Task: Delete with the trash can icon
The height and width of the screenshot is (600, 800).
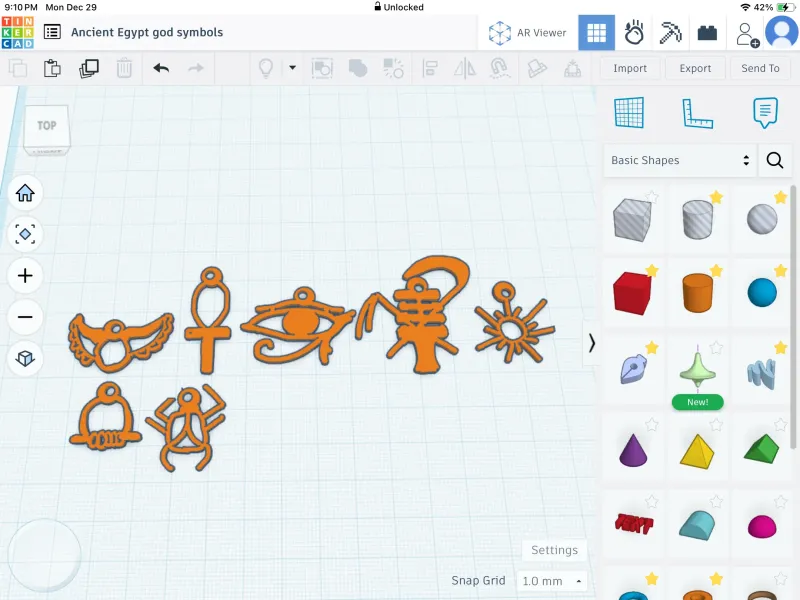Action: [124, 68]
